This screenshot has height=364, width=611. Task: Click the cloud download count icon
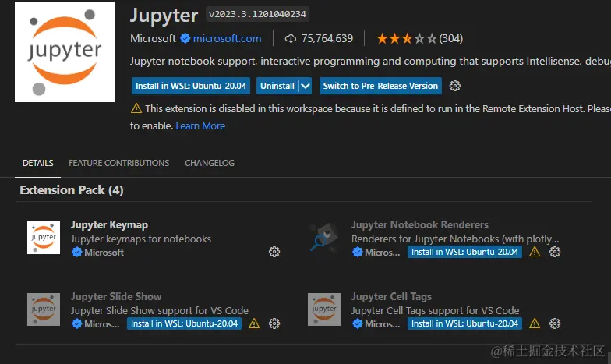click(290, 39)
